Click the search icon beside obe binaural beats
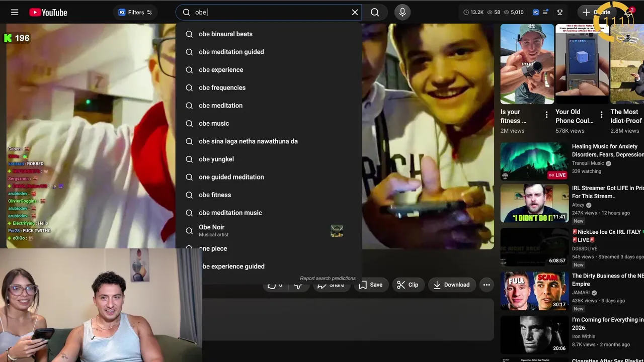This screenshot has height=362, width=644. click(x=189, y=34)
